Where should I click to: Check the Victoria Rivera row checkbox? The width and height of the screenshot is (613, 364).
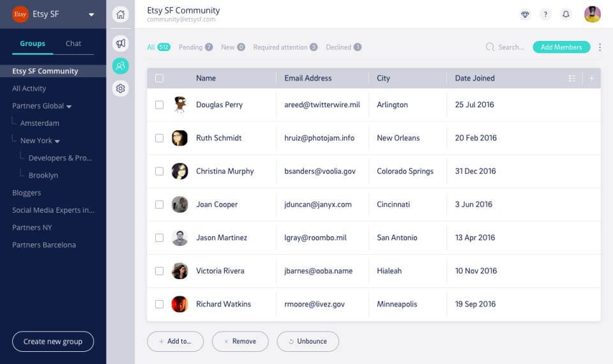(159, 271)
